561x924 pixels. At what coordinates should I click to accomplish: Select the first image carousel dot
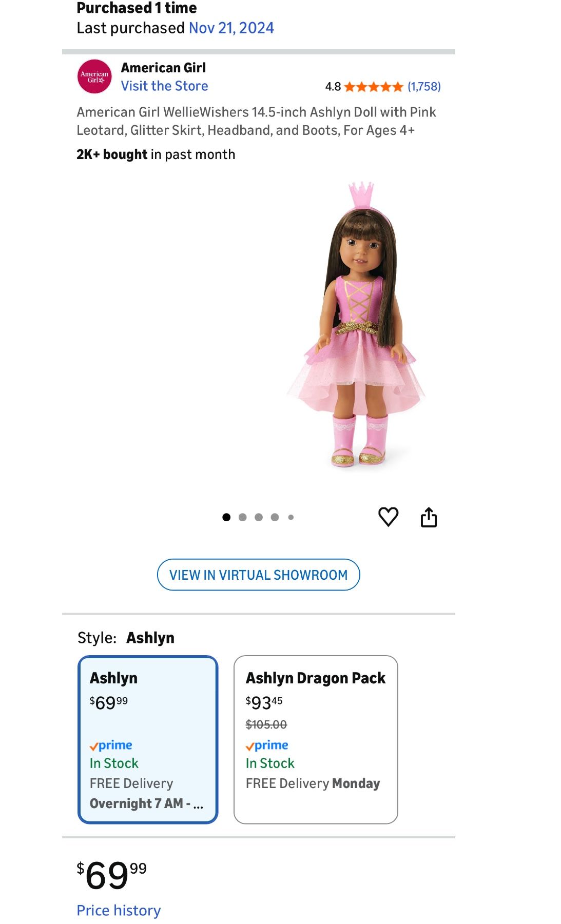coord(226,517)
